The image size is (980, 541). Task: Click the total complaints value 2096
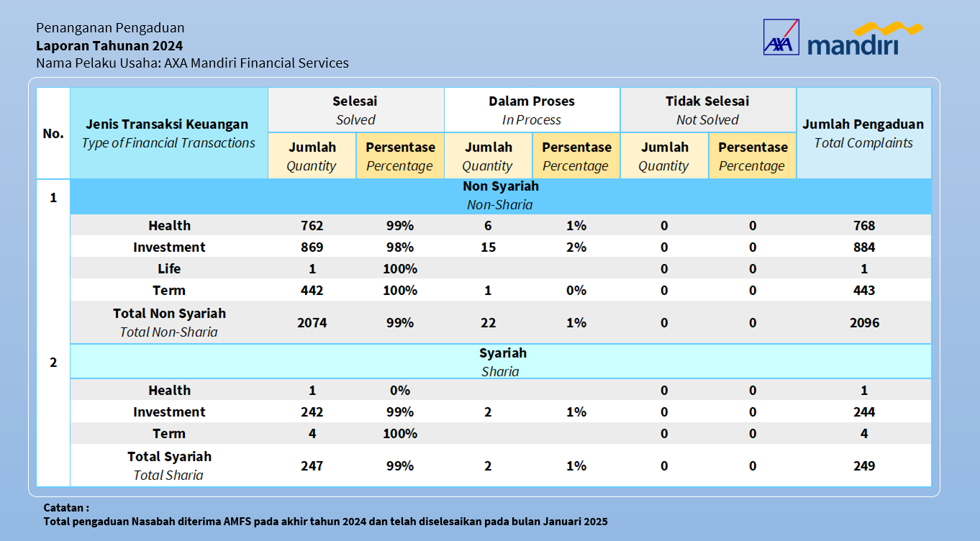point(864,323)
